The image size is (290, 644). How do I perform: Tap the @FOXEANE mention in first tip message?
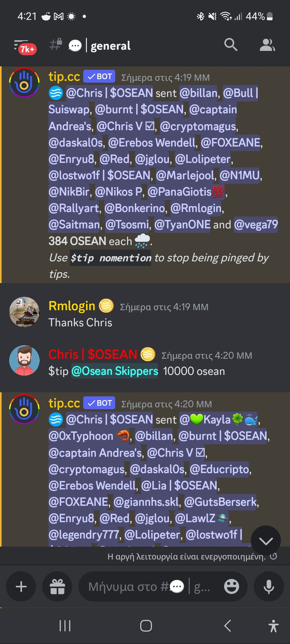pyautogui.click(x=230, y=143)
